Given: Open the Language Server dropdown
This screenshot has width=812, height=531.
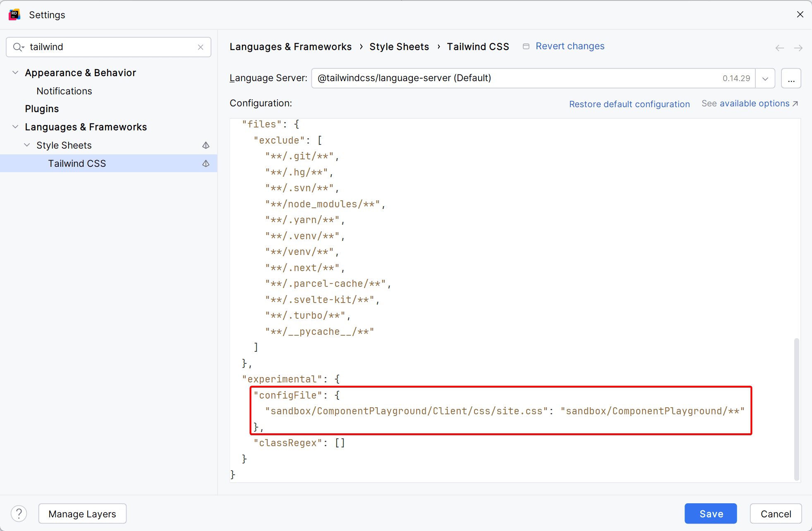Looking at the screenshot, I should click(765, 78).
